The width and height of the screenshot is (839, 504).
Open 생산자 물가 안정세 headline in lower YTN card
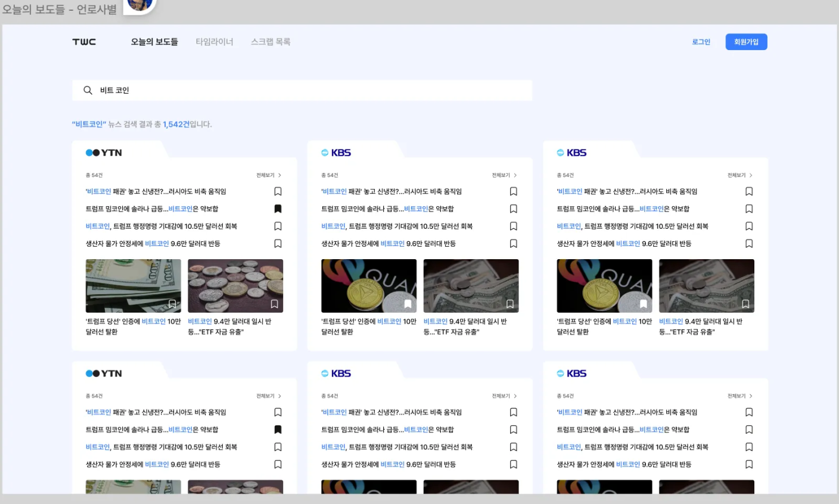pos(153,464)
